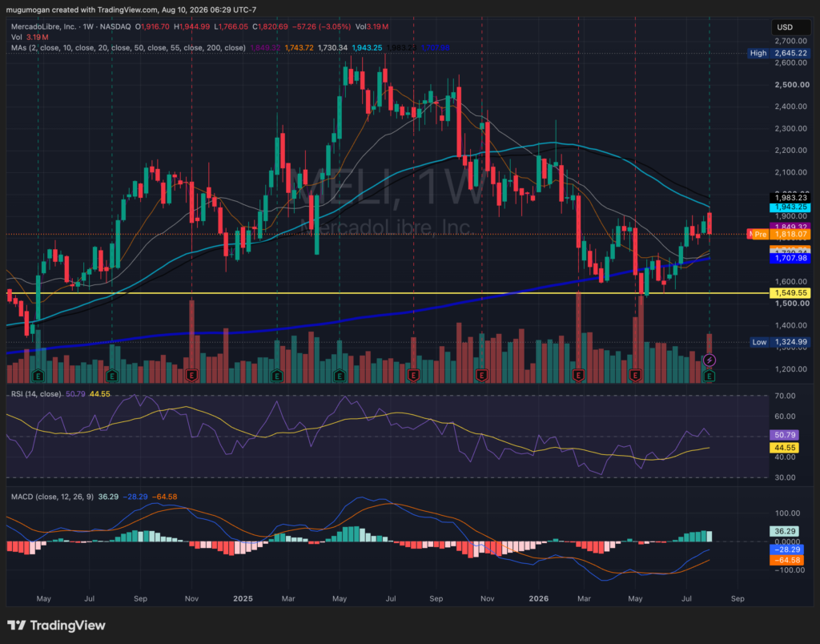This screenshot has height=644, width=820.
Task: Click the 2,100.00 price-axis tick
Action: pos(791,173)
